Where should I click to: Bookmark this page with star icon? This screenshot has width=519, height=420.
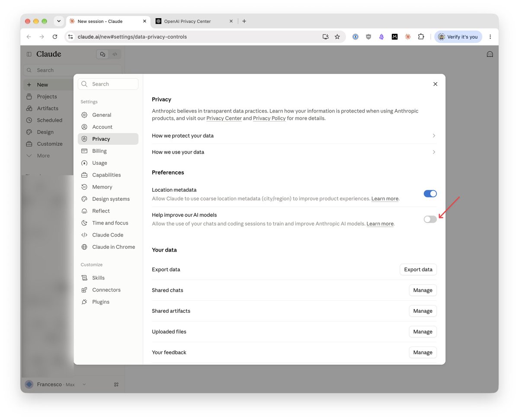pyautogui.click(x=337, y=37)
